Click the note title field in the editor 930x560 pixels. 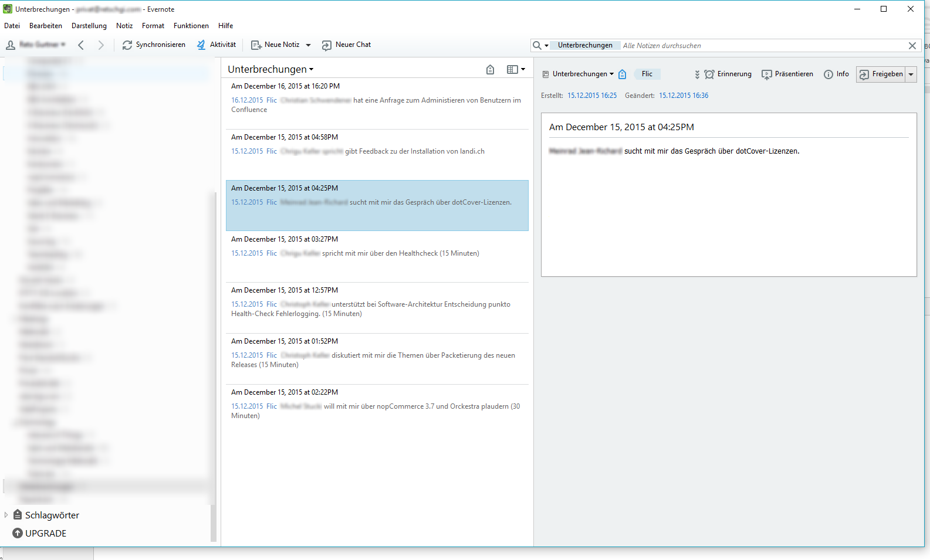click(x=729, y=127)
